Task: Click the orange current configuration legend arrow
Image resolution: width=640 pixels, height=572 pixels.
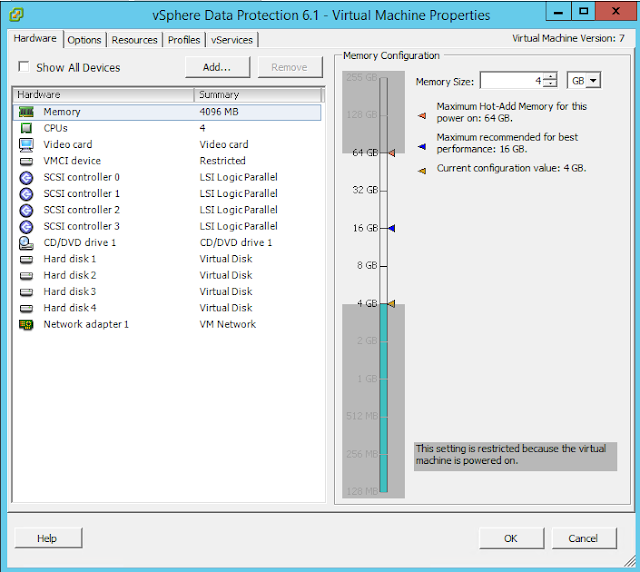Action: (x=422, y=171)
